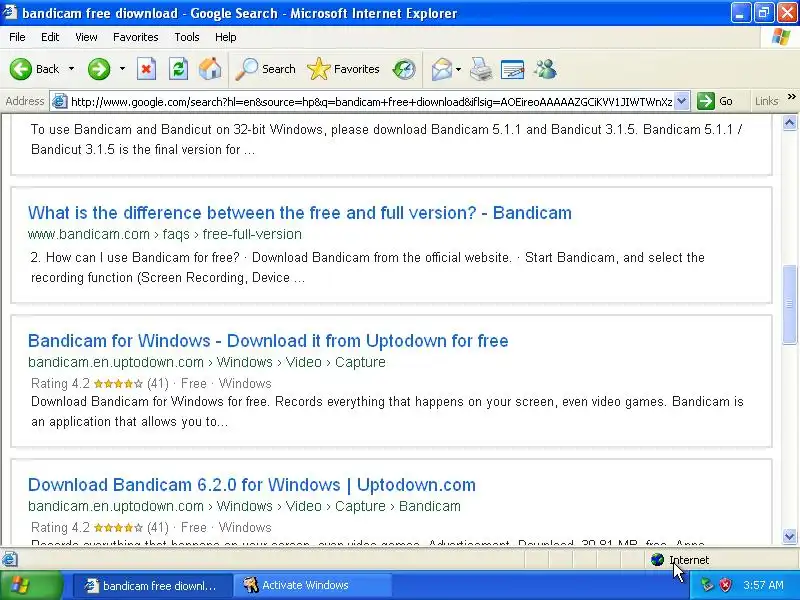Click the uptodown.com breadcrumb ending in 'Capture > Bandicam'
Viewport: 800px width, 600px height.
[244, 506]
